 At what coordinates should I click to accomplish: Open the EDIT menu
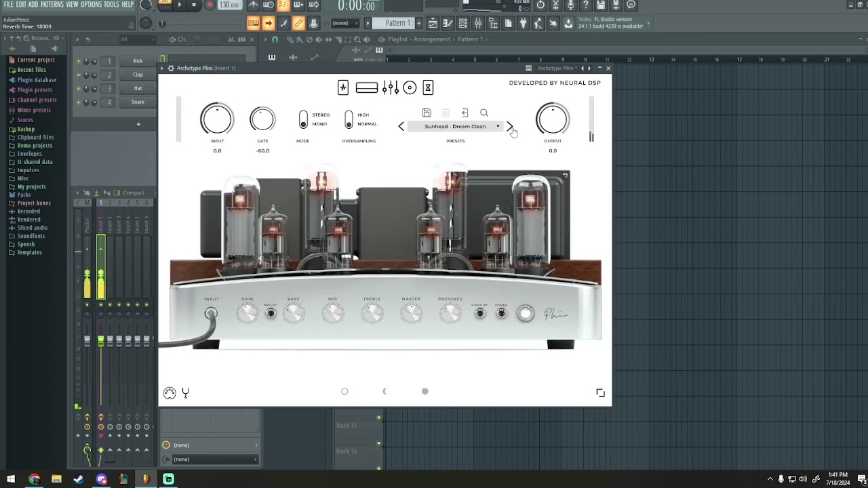click(21, 5)
